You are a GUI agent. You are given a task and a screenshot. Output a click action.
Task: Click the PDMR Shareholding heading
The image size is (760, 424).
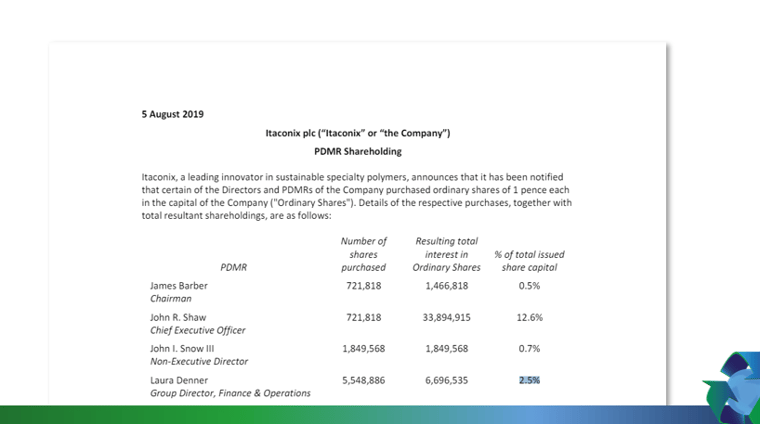click(x=357, y=152)
